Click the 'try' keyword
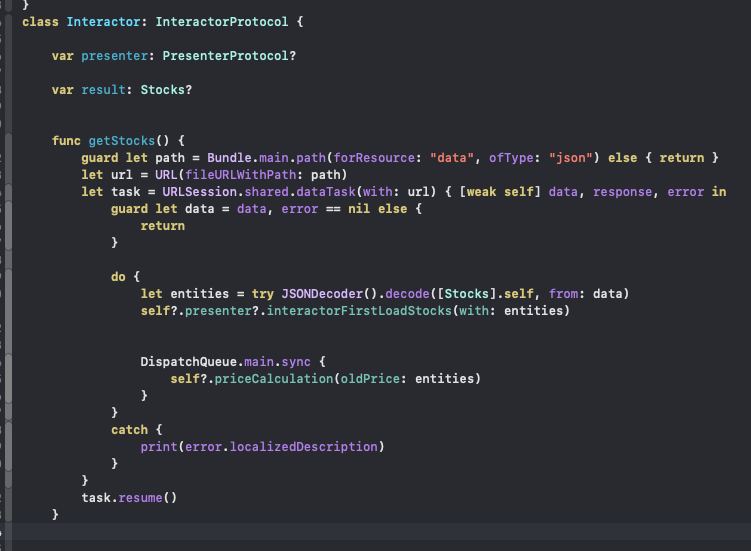Screen dimensions: 751x551 (263, 294)
